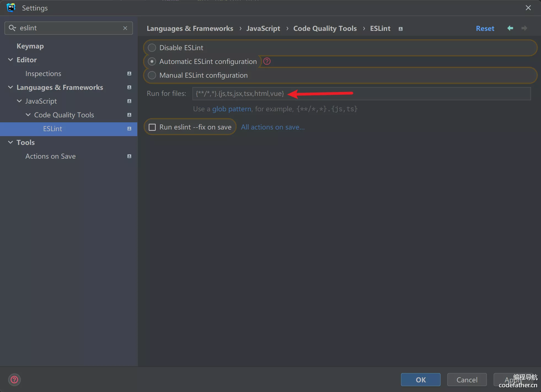Select the Tools tree category label
The width and height of the screenshot is (541, 392).
[26, 142]
